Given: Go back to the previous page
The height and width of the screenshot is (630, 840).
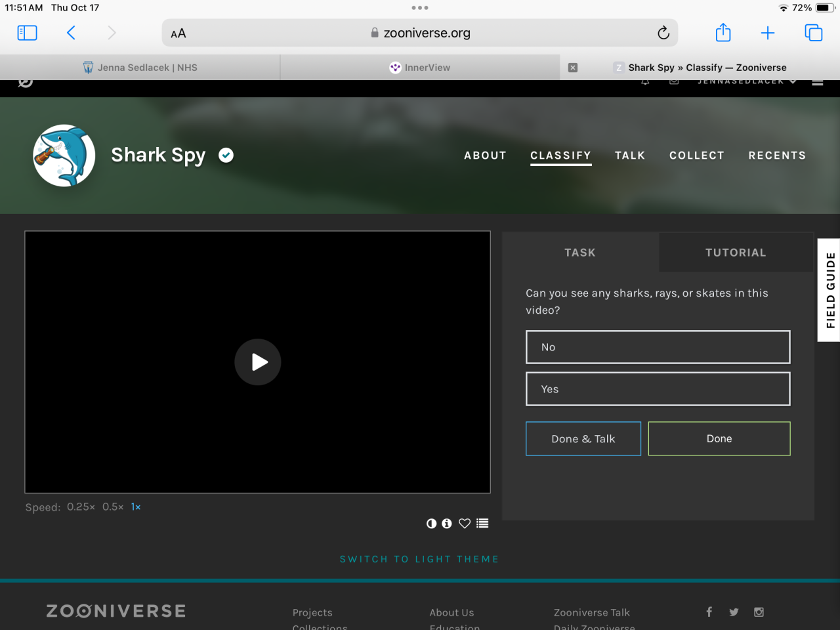Looking at the screenshot, I should (x=71, y=33).
